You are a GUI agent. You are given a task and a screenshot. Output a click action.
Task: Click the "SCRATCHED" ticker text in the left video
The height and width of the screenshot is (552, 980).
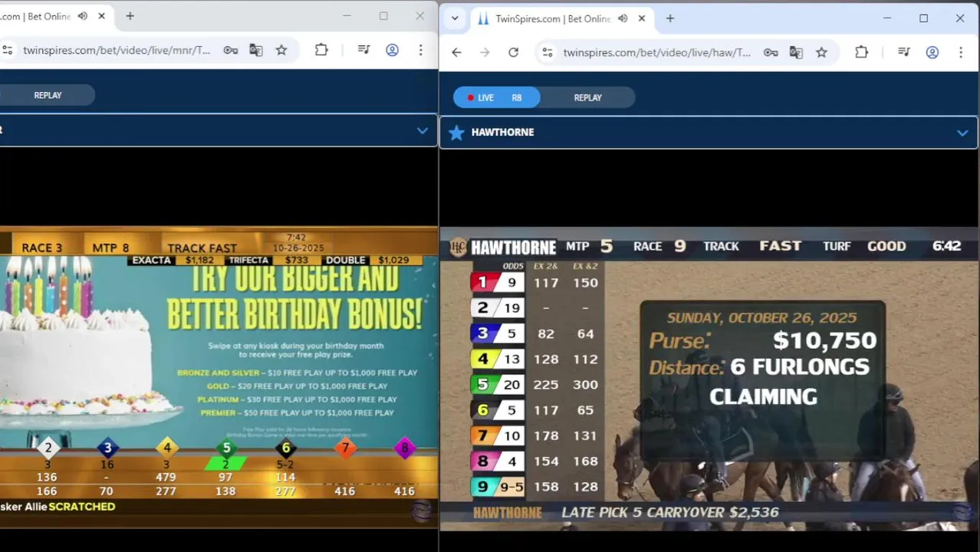[x=81, y=506]
